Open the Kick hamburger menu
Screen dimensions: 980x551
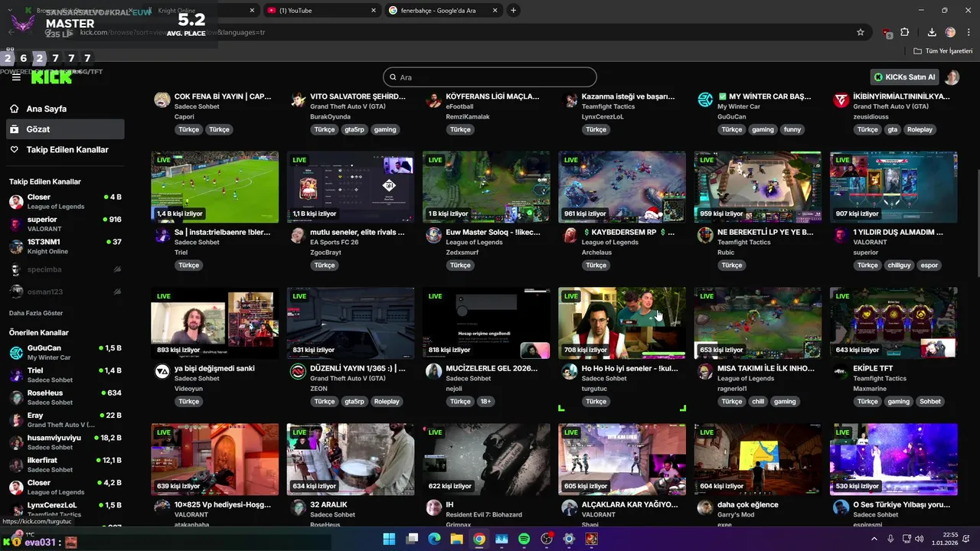point(15,77)
